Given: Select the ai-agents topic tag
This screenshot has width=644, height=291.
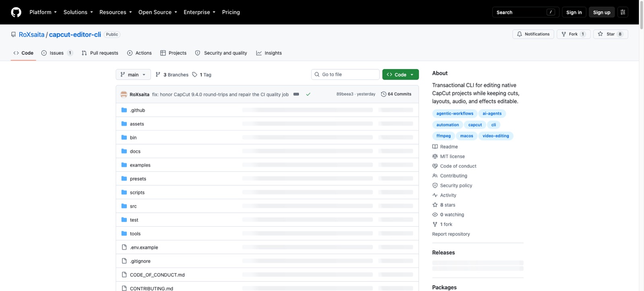Looking at the screenshot, I should click(492, 114).
